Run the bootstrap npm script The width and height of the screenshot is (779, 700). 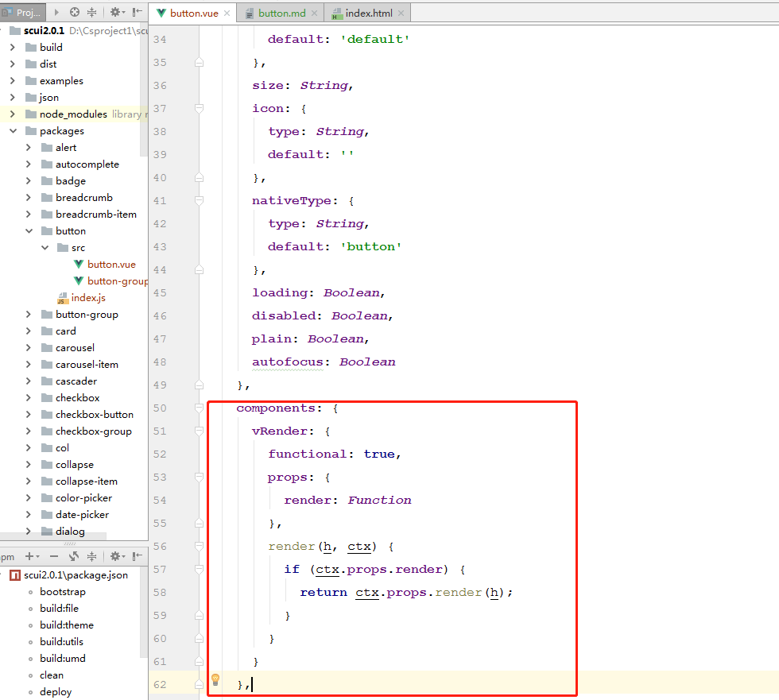(x=63, y=592)
